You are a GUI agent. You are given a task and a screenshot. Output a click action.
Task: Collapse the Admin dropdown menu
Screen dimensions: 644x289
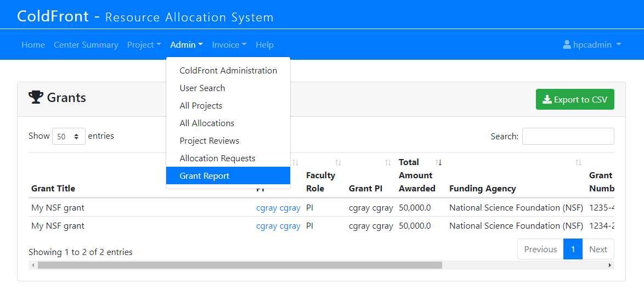187,45
